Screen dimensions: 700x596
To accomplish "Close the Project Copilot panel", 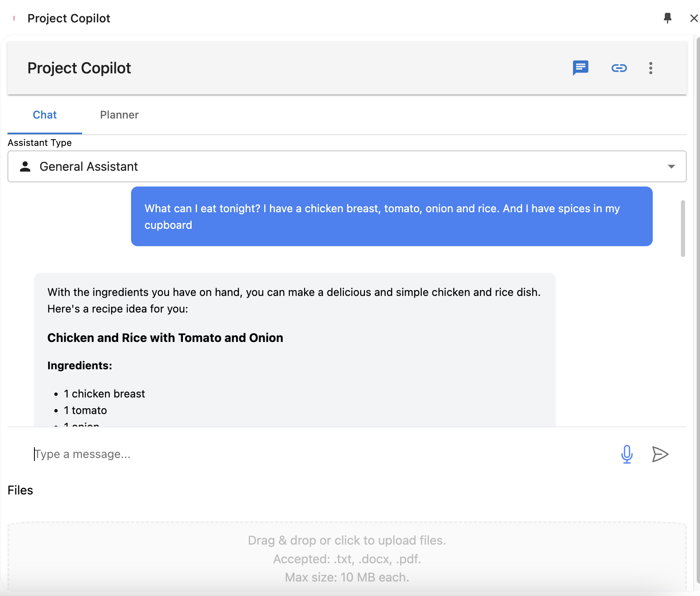I will point(694,18).
